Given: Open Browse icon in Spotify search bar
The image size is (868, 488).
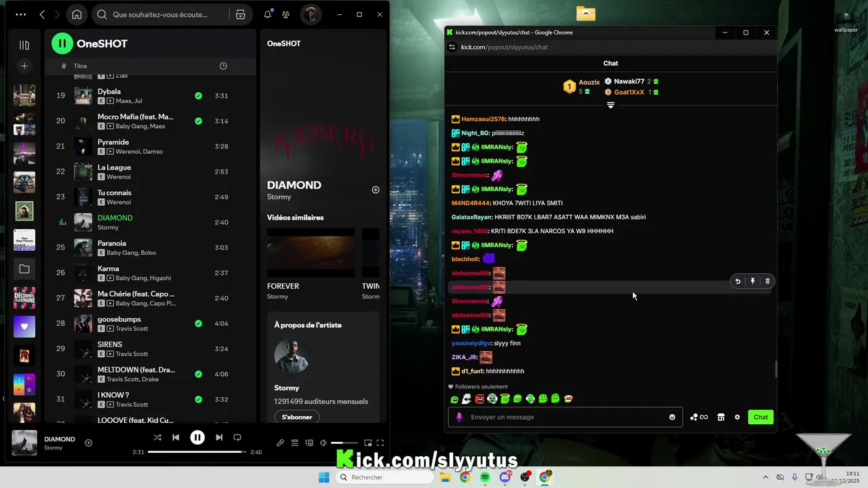Looking at the screenshot, I should point(240,14).
